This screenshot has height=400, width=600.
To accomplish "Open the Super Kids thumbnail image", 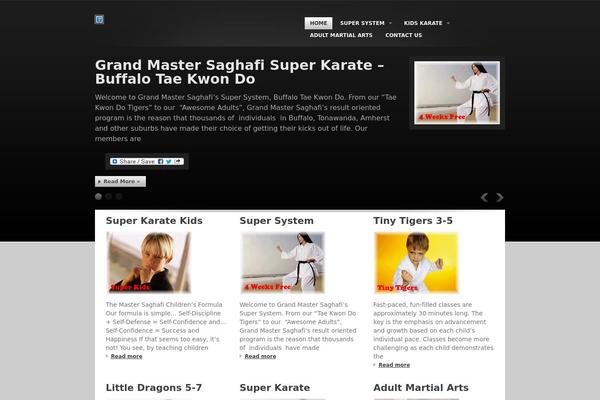I will 148,263.
